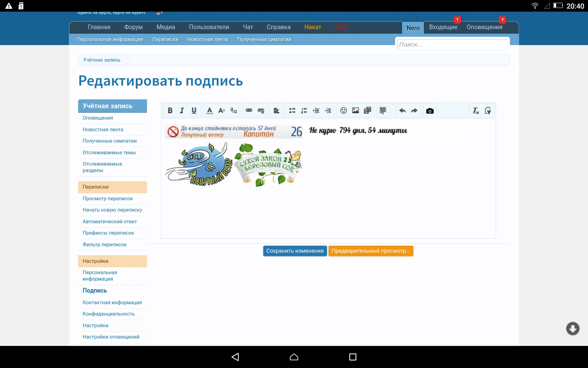Image resolution: width=588 pixels, height=368 pixels.
Task: Select the italic formatting icon
Action: tap(182, 110)
